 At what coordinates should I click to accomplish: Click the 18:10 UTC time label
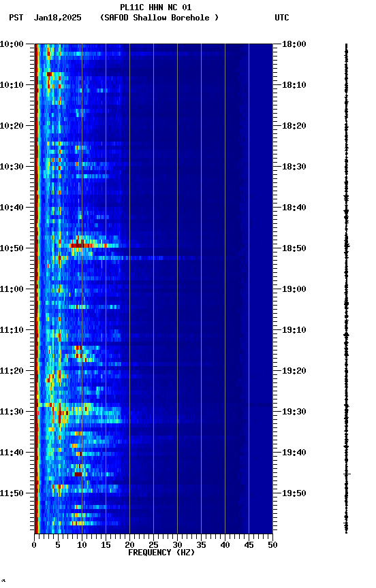[294, 85]
